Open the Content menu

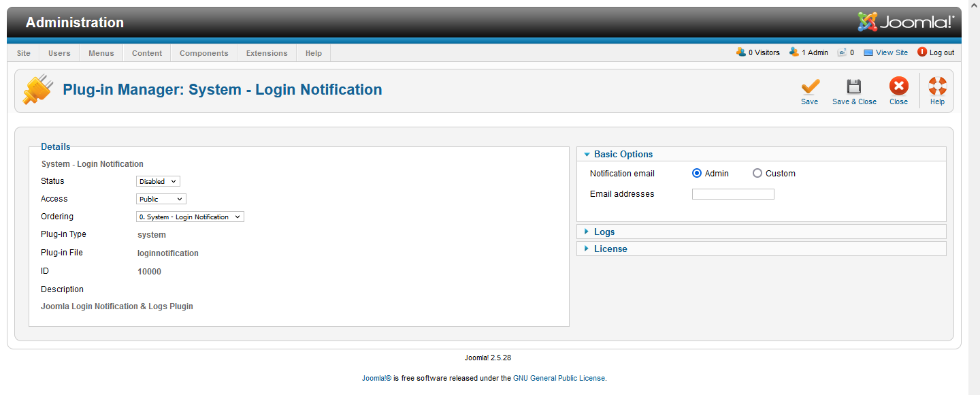(147, 53)
